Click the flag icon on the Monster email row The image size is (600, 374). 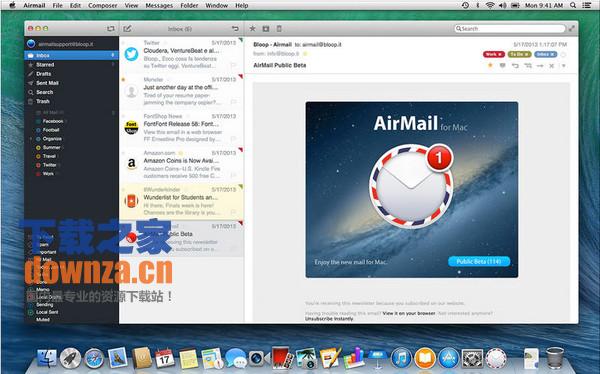[x=233, y=102]
